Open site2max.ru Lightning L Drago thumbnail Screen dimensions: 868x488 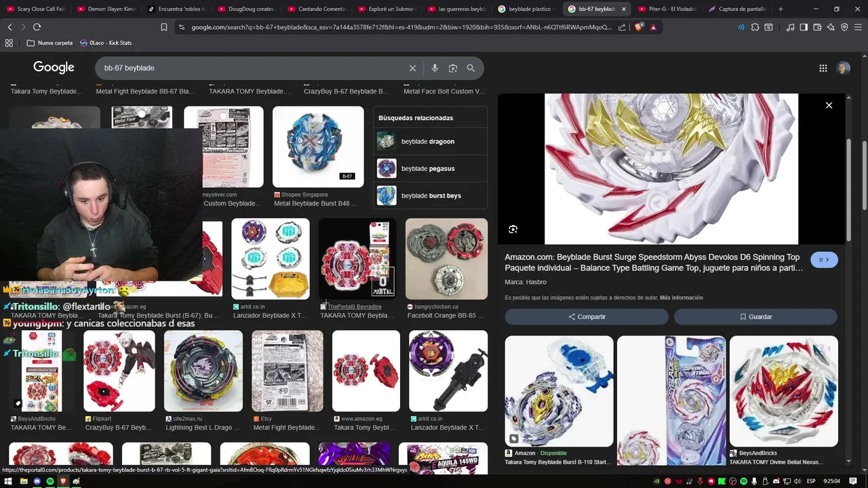coord(203,371)
